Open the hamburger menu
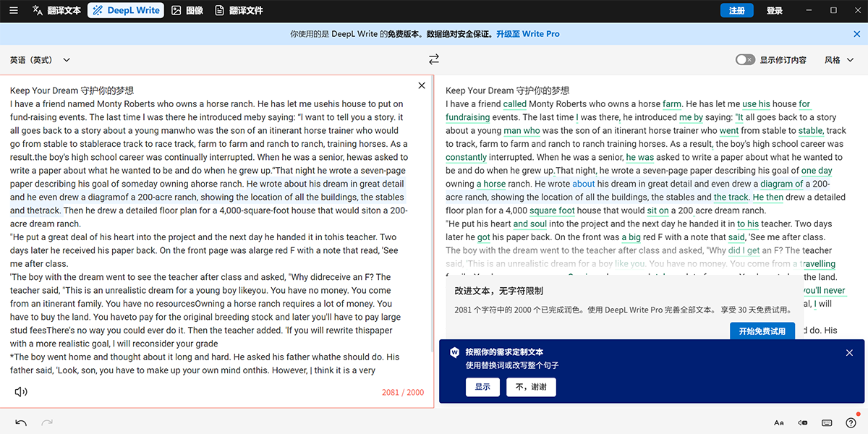The height and width of the screenshot is (434, 868). click(x=12, y=10)
